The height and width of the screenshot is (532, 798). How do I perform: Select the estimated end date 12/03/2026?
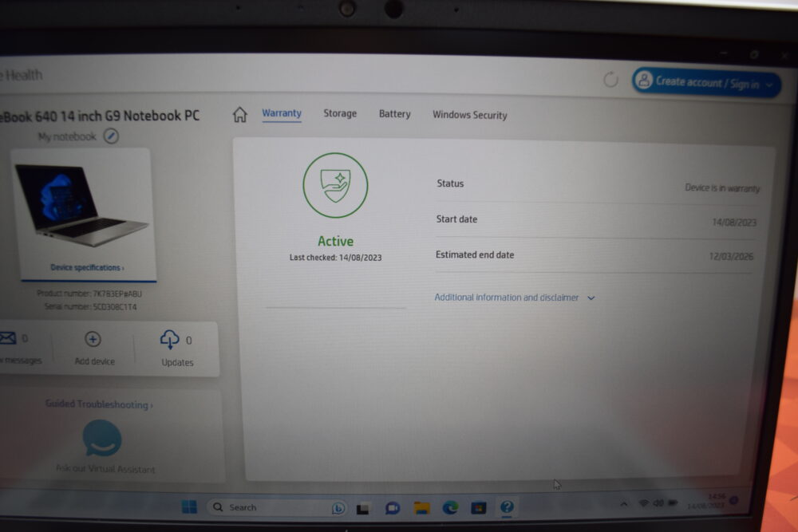731,256
